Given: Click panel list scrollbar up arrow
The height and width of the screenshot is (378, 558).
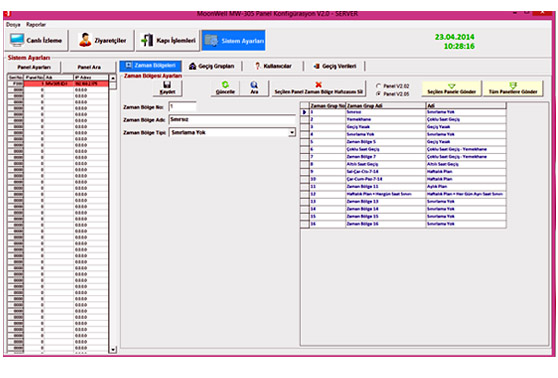Looking at the screenshot, I should tap(113, 78).
